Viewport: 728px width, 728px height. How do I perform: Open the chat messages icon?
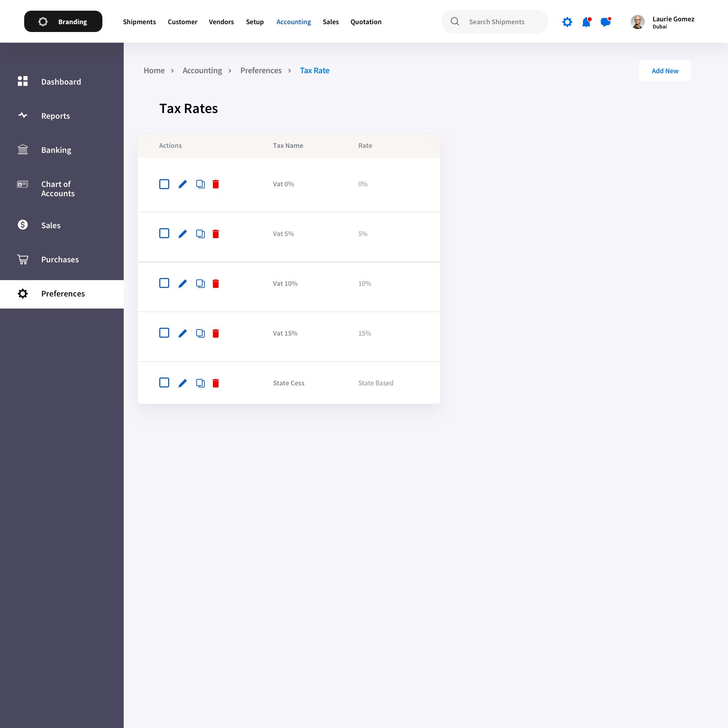(x=605, y=22)
